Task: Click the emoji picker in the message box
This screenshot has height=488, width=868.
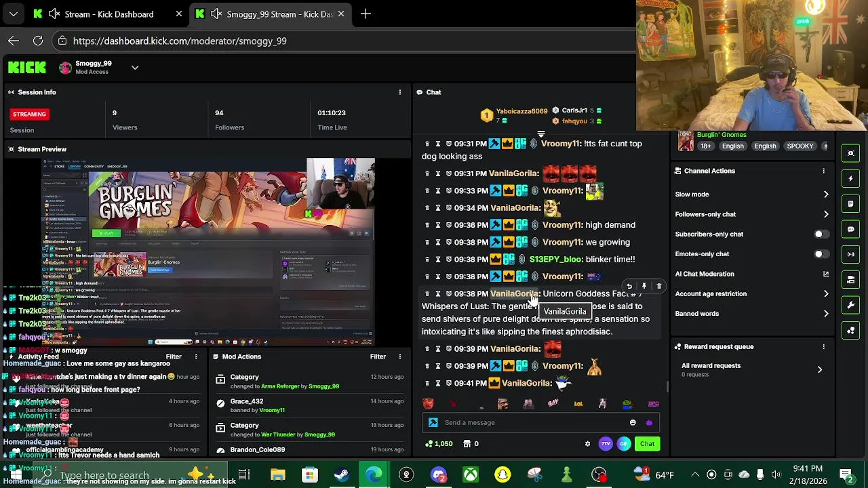Action: coord(633,422)
